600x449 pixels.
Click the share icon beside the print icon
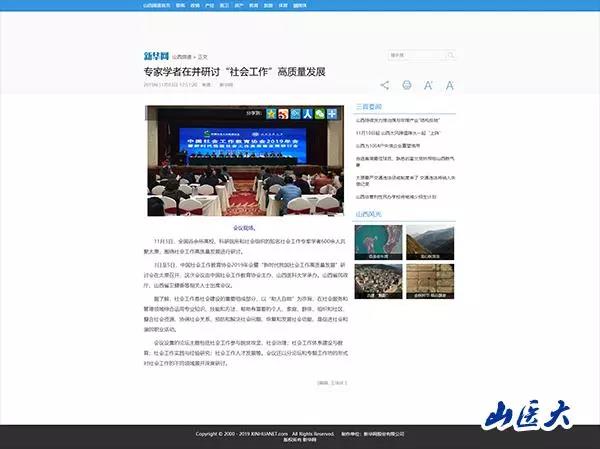pos(386,85)
